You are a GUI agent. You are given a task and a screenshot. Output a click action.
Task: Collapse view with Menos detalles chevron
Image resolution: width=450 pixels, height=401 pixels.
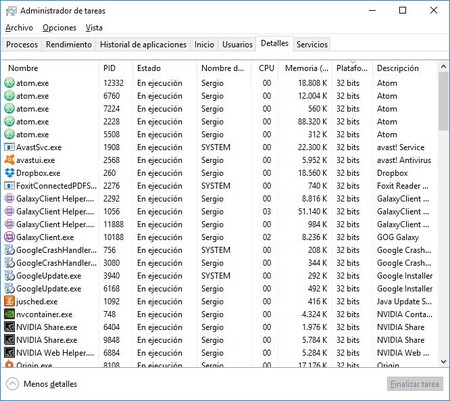click(12, 384)
